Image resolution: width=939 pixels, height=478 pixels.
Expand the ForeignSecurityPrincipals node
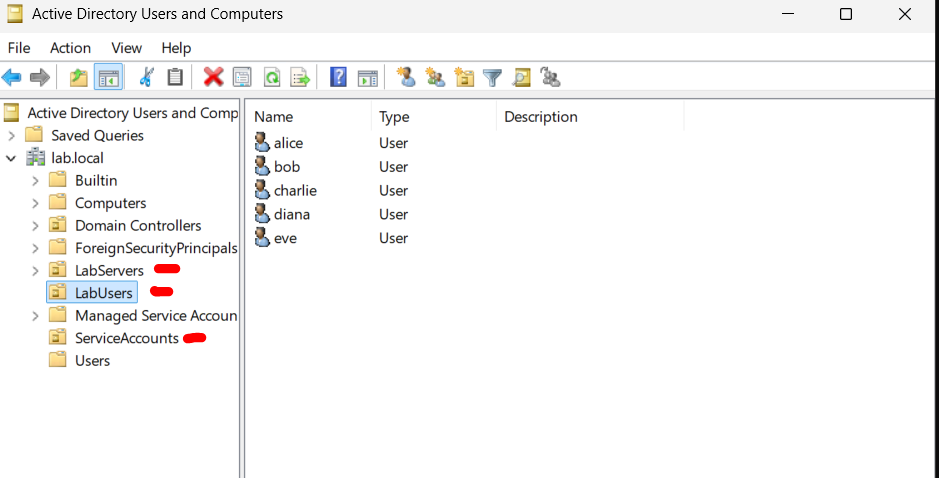tap(35, 248)
